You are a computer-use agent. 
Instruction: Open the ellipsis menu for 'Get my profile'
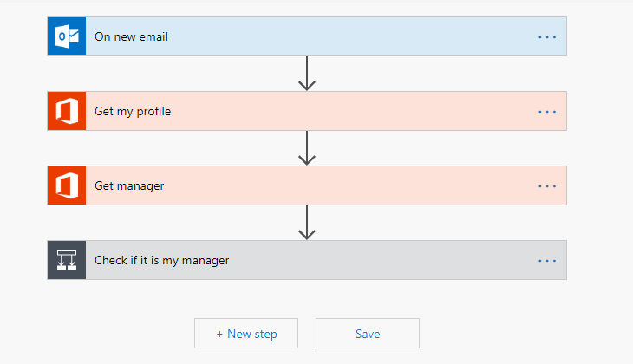547,112
